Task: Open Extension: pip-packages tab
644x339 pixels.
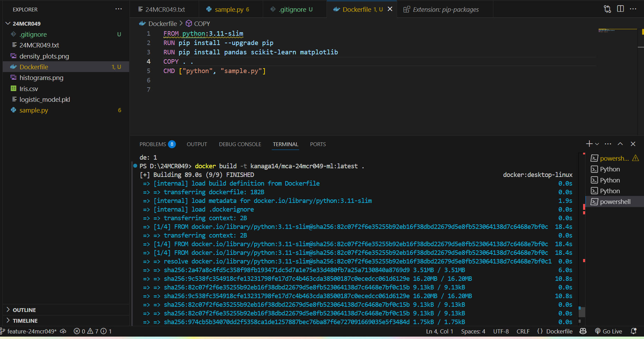Action: 445,9
